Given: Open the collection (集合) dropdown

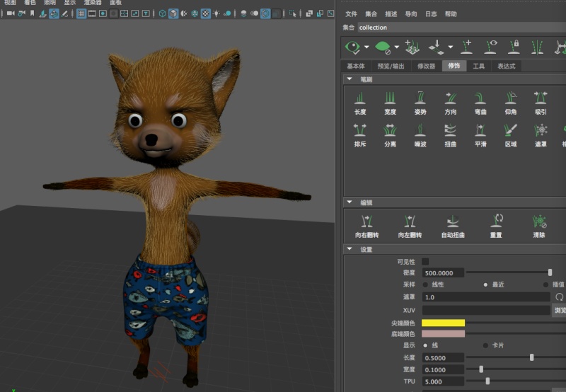Looking at the screenshot, I should (x=462, y=28).
